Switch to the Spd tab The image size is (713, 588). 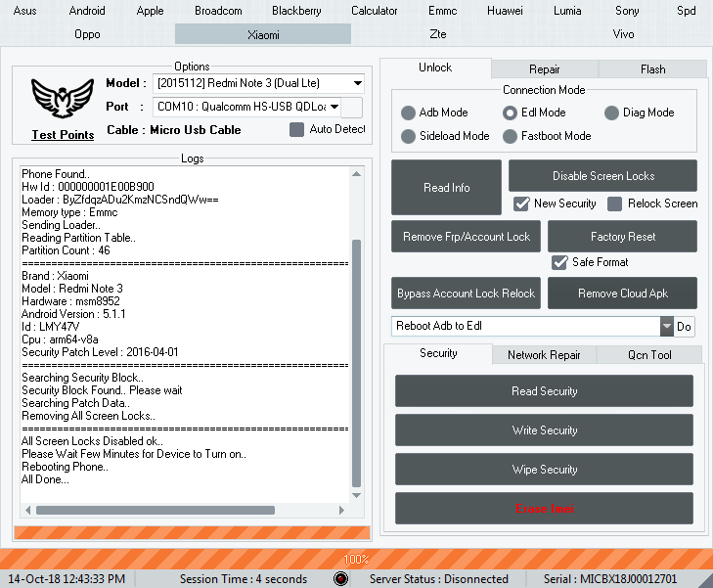click(686, 11)
